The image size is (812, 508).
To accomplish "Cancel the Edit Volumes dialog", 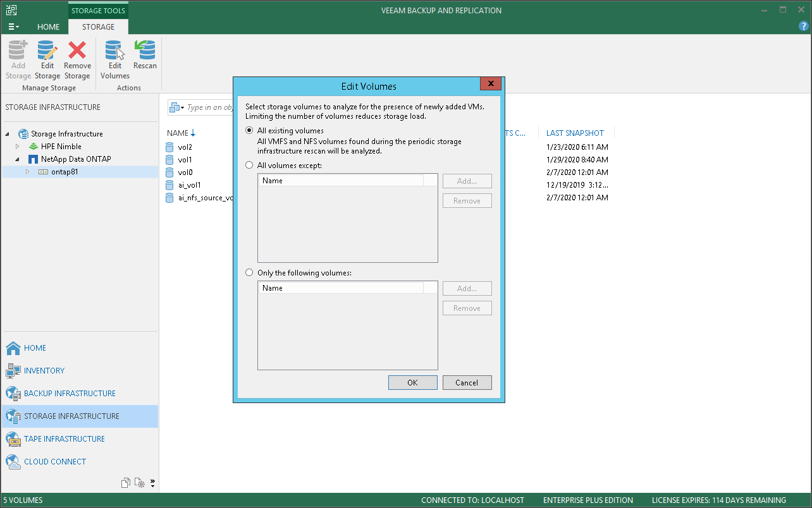I will pos(467,383).
